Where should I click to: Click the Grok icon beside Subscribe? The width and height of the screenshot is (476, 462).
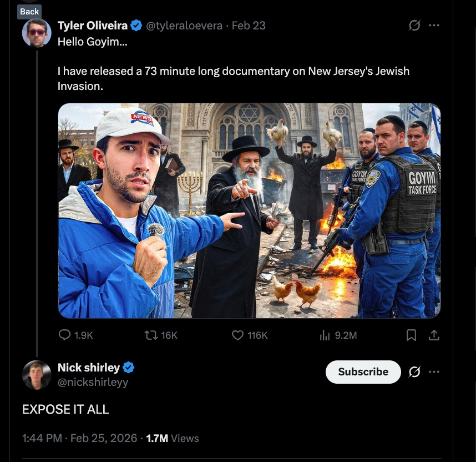(x=414, y=372)
